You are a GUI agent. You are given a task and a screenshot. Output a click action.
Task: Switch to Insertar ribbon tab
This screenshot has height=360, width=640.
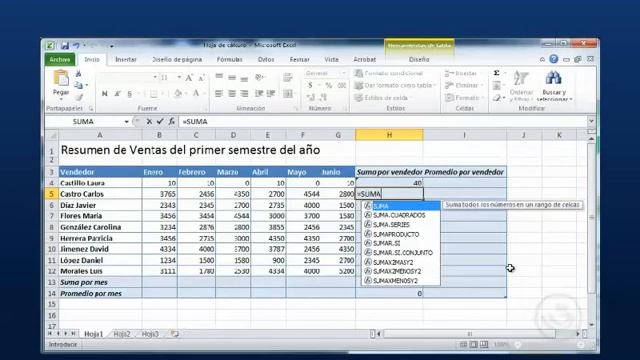(125, 60)
